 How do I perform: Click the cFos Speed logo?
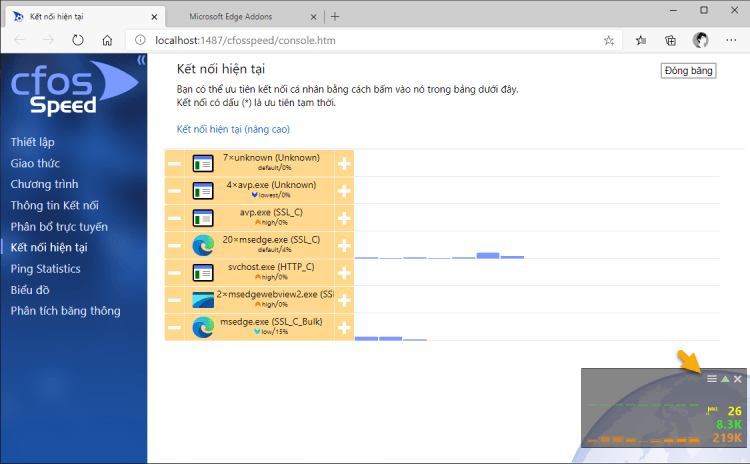pyautogui.click(x=62, y=90)
